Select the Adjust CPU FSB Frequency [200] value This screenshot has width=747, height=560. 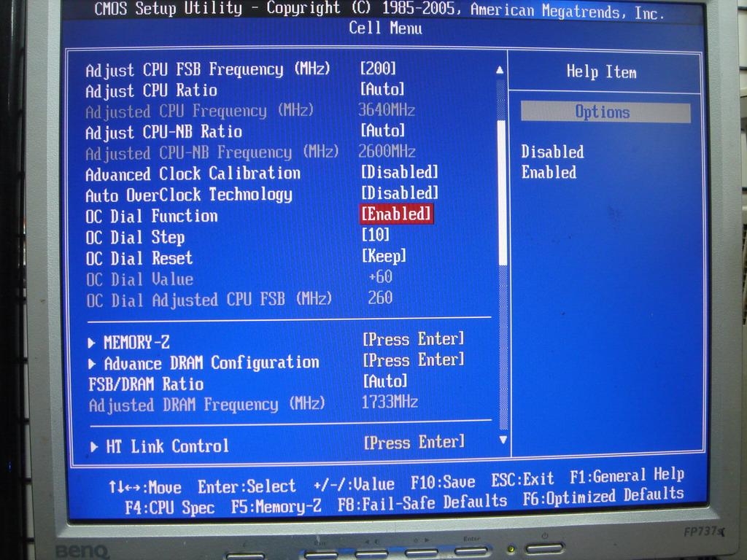pyautogui.click(x=378, y=69)
